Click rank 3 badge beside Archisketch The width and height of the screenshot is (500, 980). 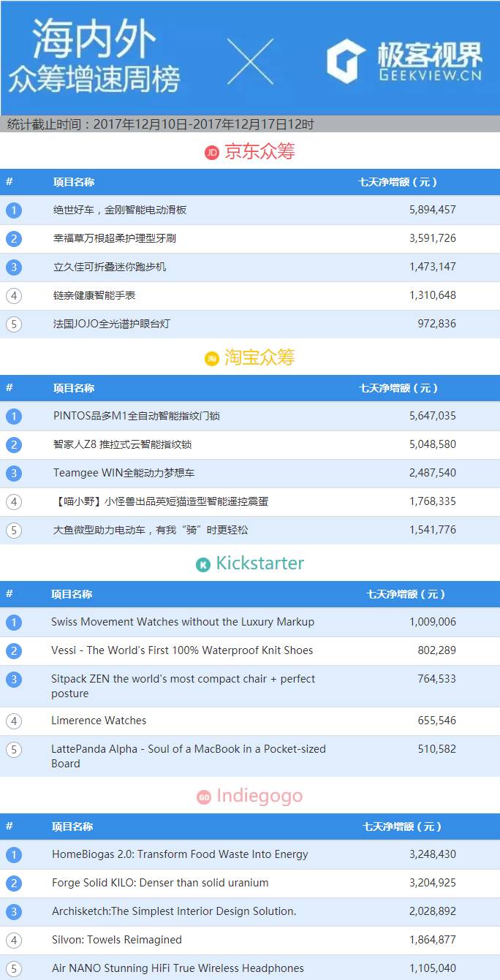tap(14, 912)
